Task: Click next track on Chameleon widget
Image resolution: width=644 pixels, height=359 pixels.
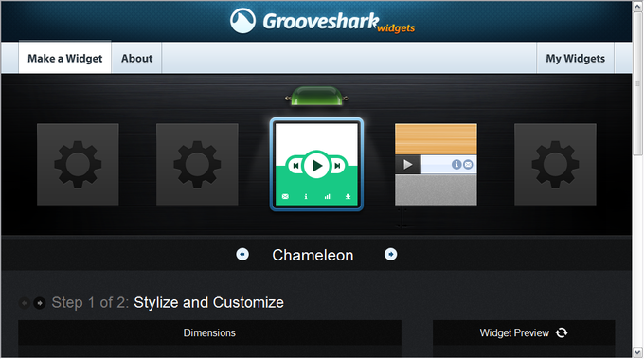Action: click(x=337, y=166)
